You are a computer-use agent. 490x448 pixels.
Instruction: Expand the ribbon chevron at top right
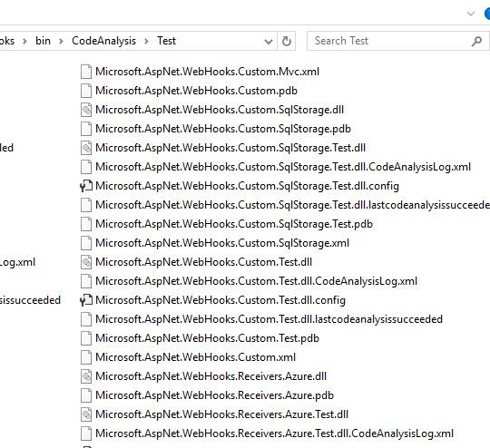click(471, 14)
